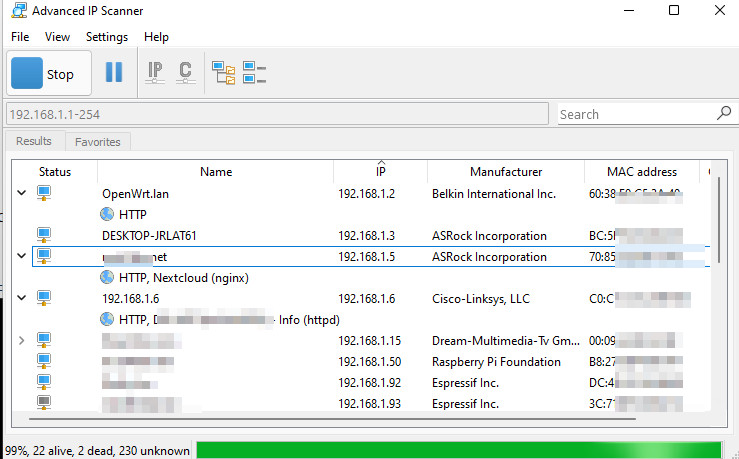Click HTTP, Nextcloud (nginx) service entry
The image size is (739, 459).
(x=184, y=278)
